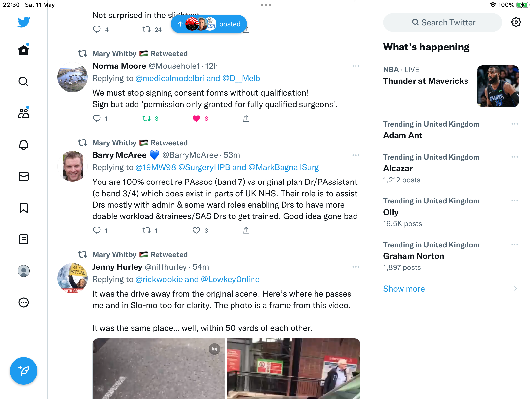Image resolution: width=532 pixels, height=399 pixels.
Task: Open more options for Adam Ant trend
Action: tap(515, 124)
